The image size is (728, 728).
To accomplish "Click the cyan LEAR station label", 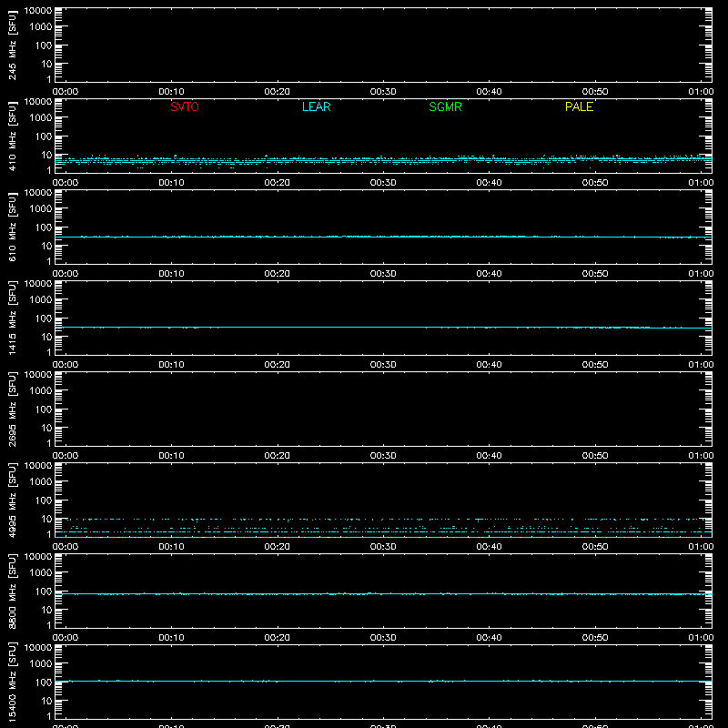I will pyautogui.click(x=316, y=106).
